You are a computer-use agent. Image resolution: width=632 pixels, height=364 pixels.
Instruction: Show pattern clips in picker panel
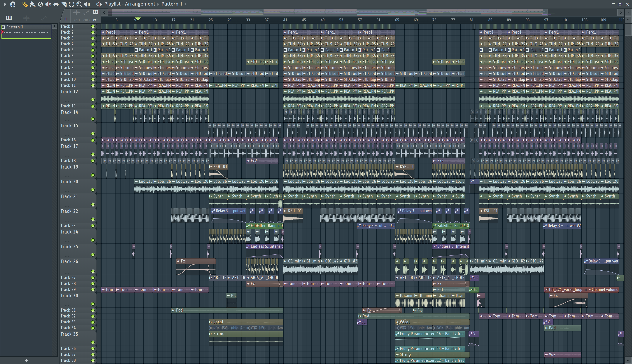[9, 18]
